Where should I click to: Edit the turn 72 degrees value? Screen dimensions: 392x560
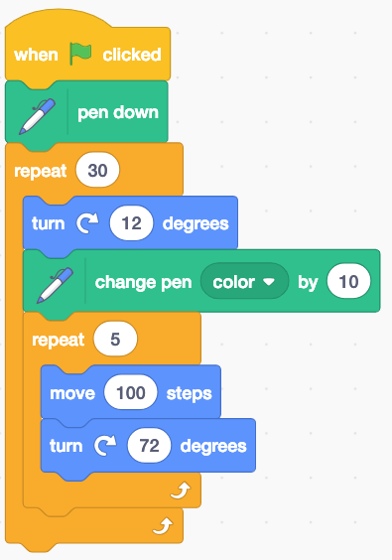(x=149, y=446)
